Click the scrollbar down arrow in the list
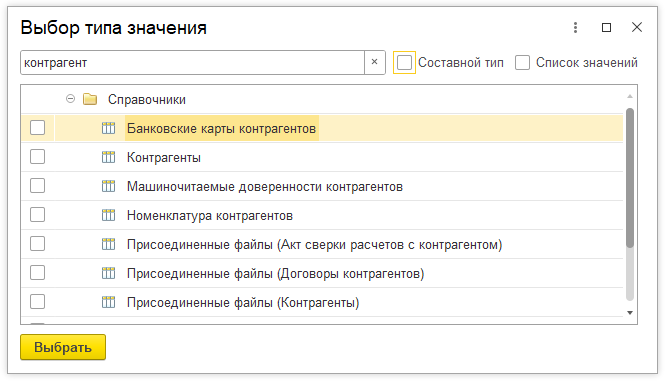The height and width of the screenshot is (383, 670). tap(630, 313)
